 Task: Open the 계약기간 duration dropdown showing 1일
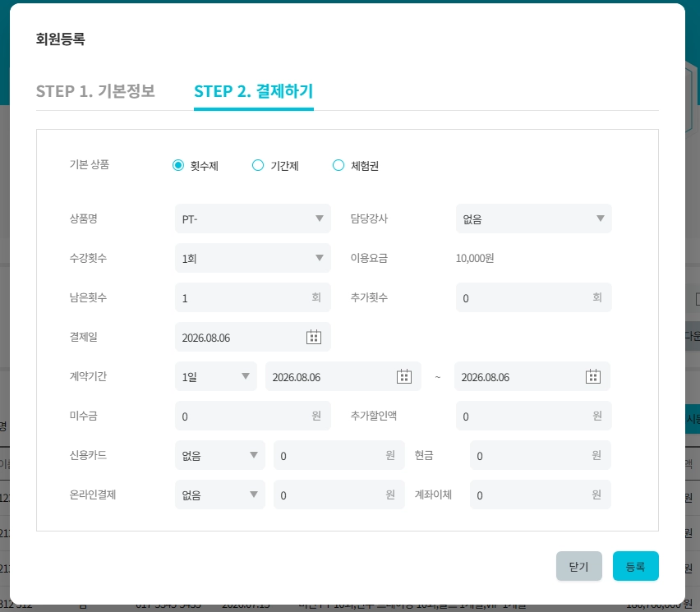(215, 376)
